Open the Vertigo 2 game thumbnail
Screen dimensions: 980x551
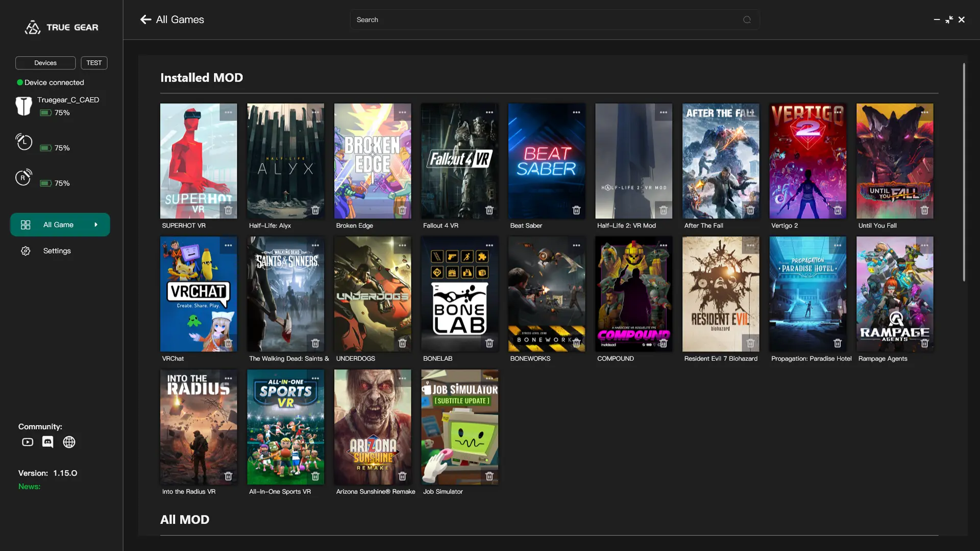pos(807,161)
